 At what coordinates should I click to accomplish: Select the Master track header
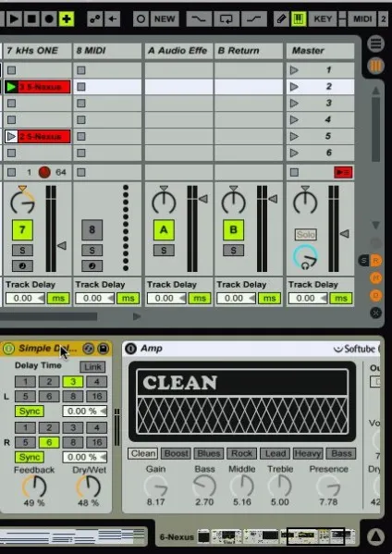(320, 51)
